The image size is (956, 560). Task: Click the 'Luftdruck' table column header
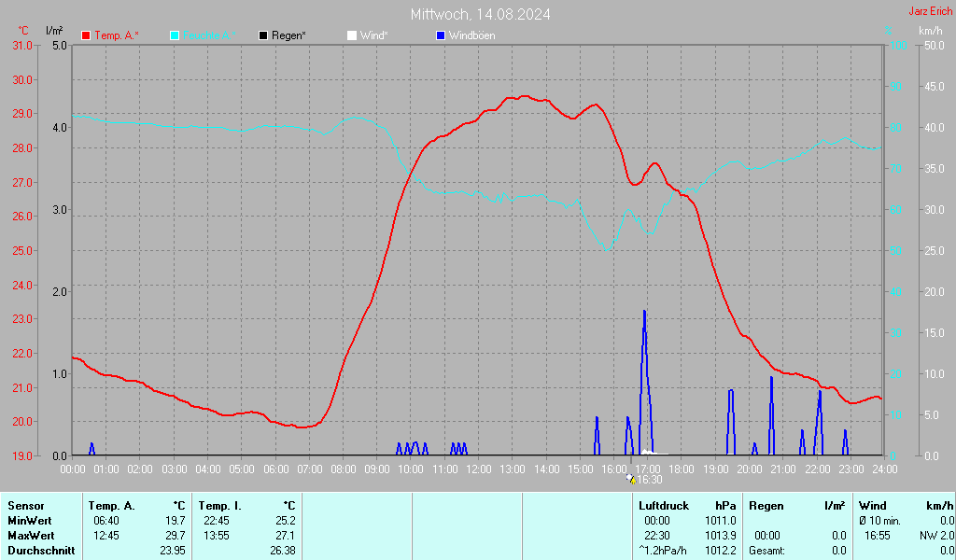[x=664, y=506]
